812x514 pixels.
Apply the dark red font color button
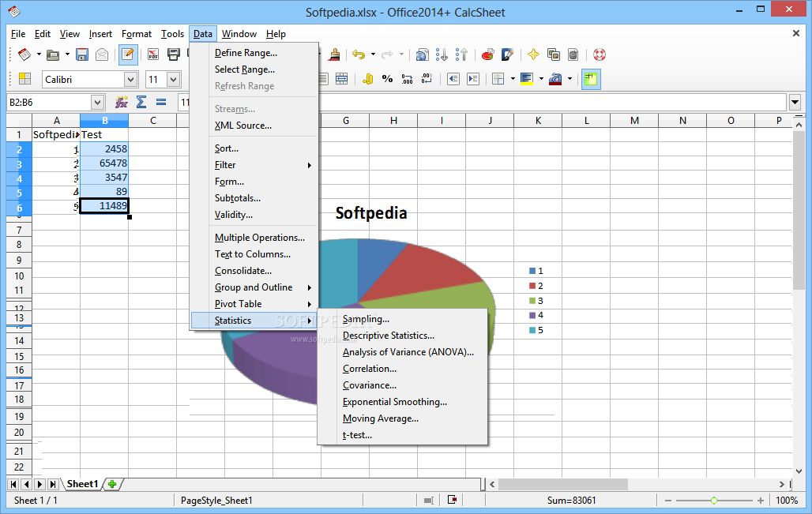tap(555, 79)
